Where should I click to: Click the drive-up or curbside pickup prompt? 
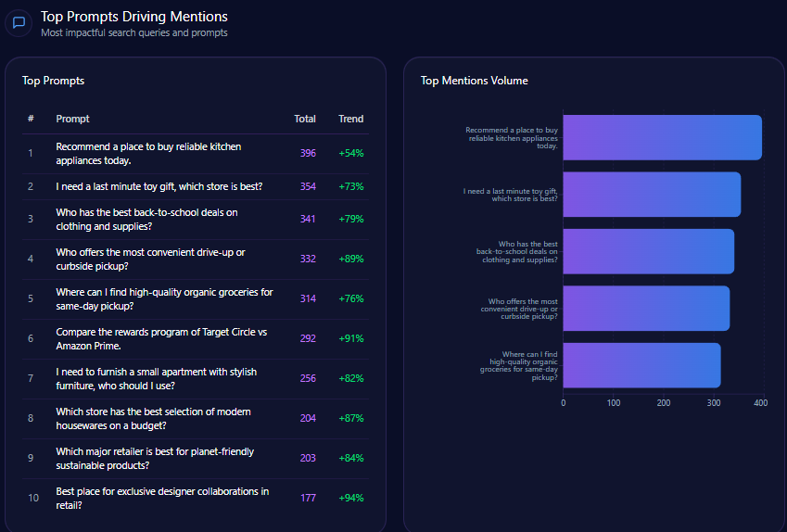pyautogui.click(x=150, y=259)
